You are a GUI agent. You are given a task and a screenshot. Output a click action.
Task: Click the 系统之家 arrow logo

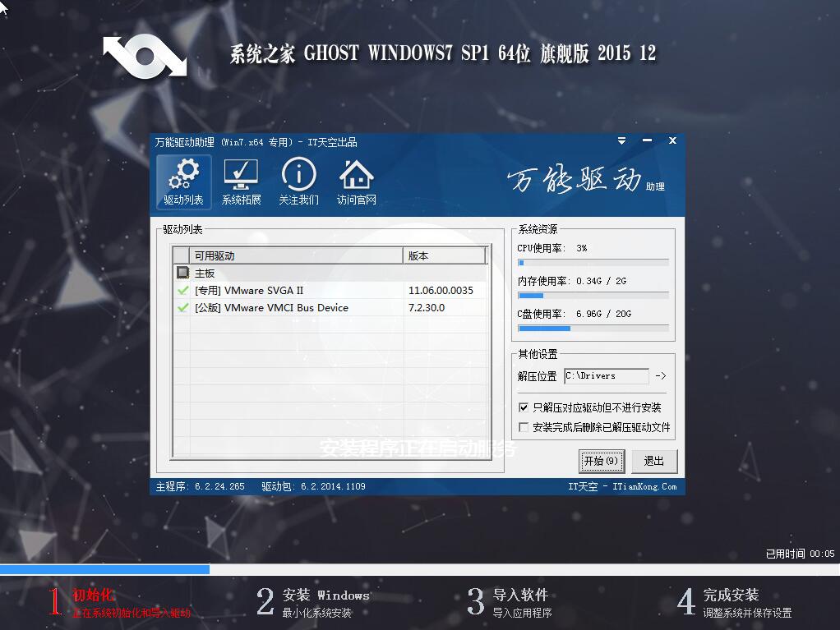click(145, 56)
